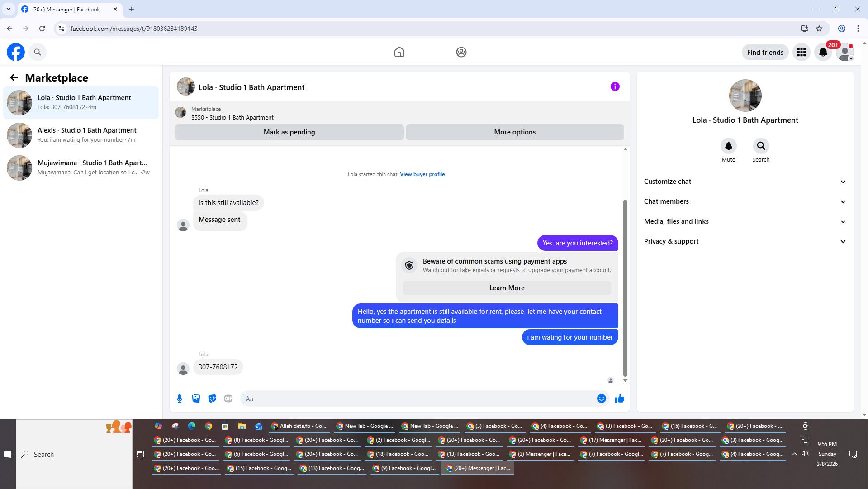View site information icon in address bar
This screenshot has height=489, width=868.
coord(62,29)
